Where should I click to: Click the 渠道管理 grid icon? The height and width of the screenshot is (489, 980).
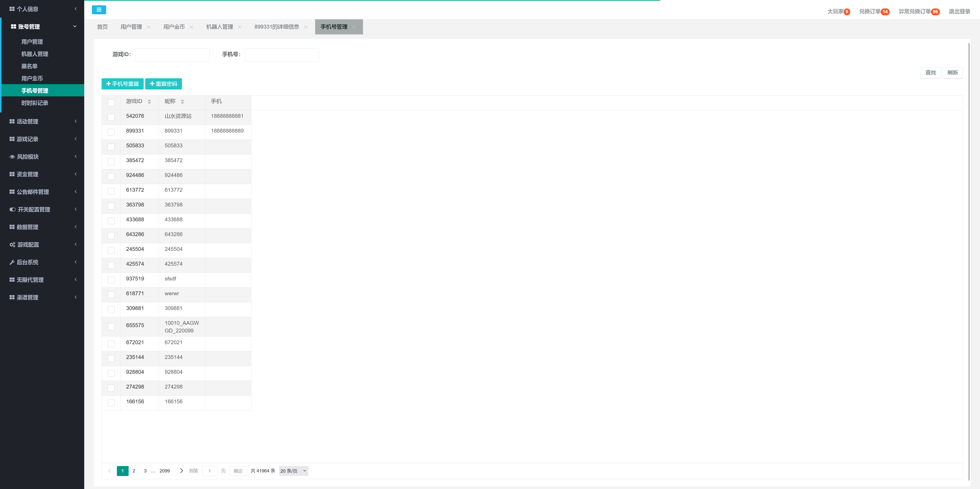click(12, 297)
